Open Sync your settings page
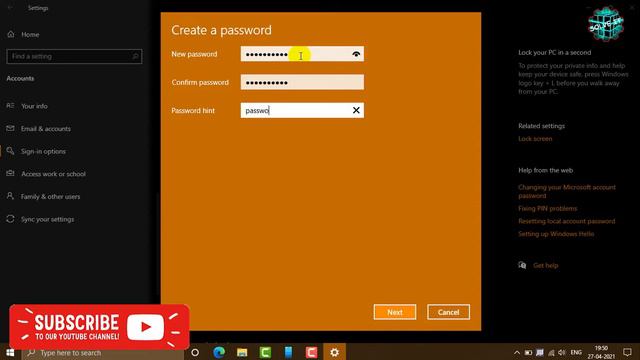Viewport: 640px width, 360px height. click(x=48, y=219)
